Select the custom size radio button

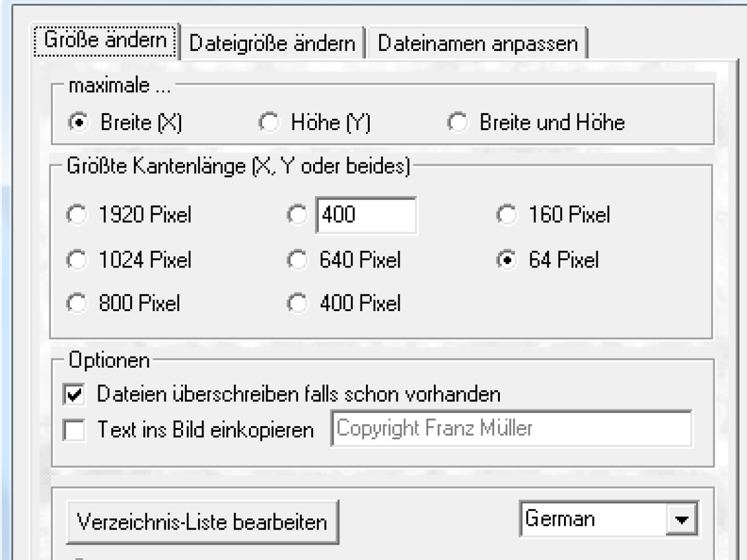298,215
